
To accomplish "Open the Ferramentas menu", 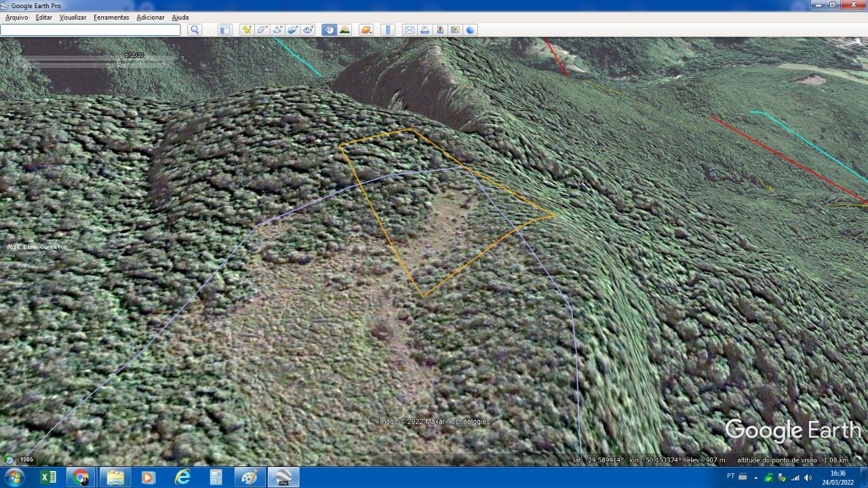I will (x=111, y=17).
